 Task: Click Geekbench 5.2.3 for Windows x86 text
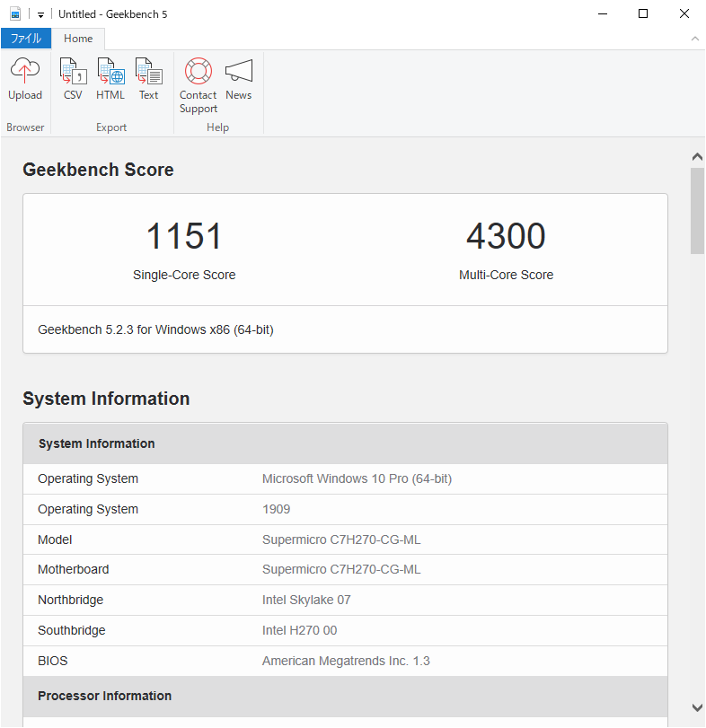point(155,329)
